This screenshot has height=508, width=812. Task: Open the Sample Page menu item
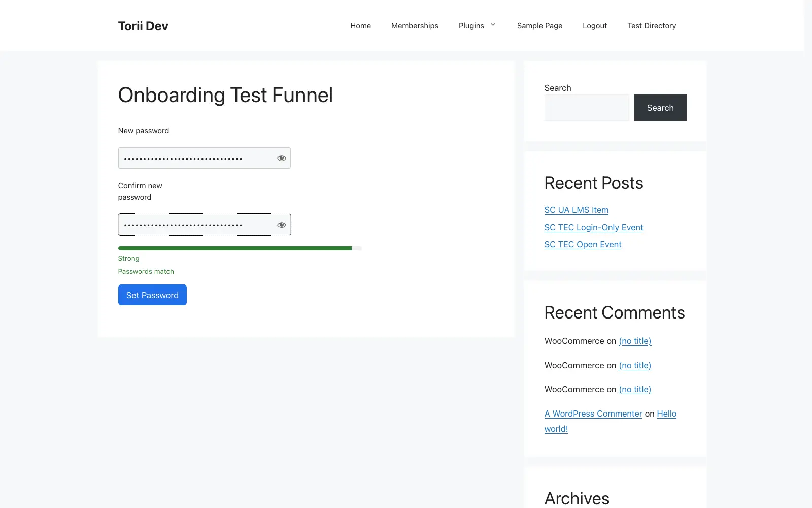point(539,26)
